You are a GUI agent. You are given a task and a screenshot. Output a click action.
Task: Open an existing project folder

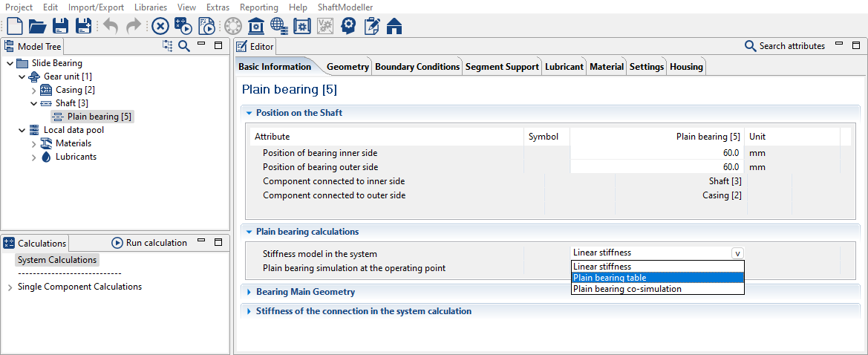pyautogui.click(x=37, y=26)
